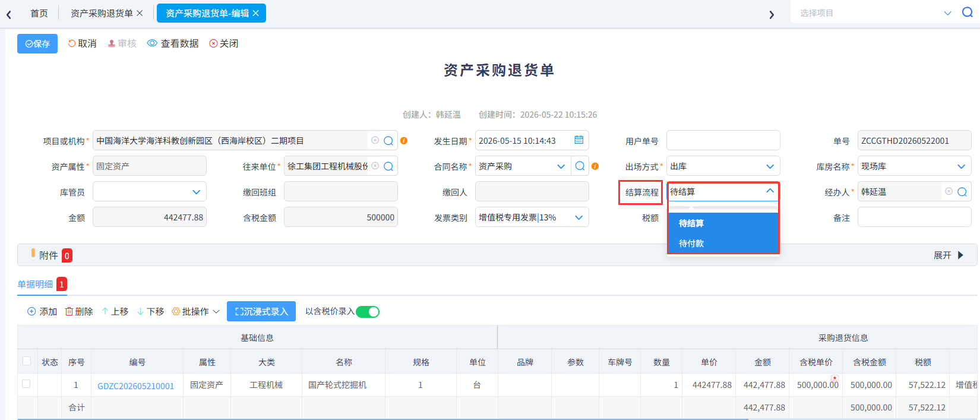Click the orange info icon beside 项目或机构
Screen dimensions: 980x420
click(404, 141)
